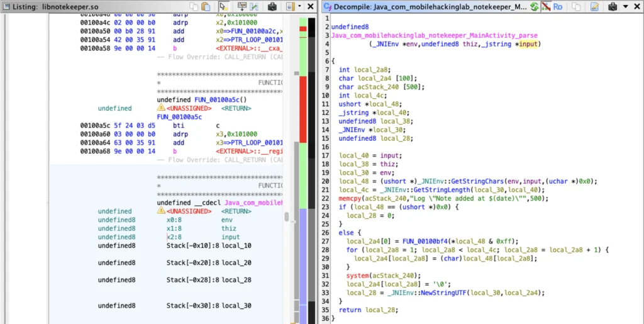The image size is (644, 324).
Task: Click the 'bti' instruction mnemonic
Action: (x=179, y=126)
